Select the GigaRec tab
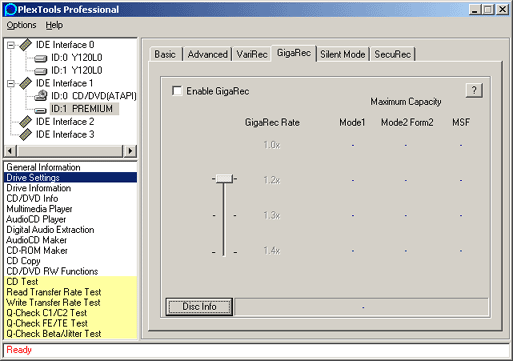This screenshot has height=361, width=513. (x=294, y=53)
